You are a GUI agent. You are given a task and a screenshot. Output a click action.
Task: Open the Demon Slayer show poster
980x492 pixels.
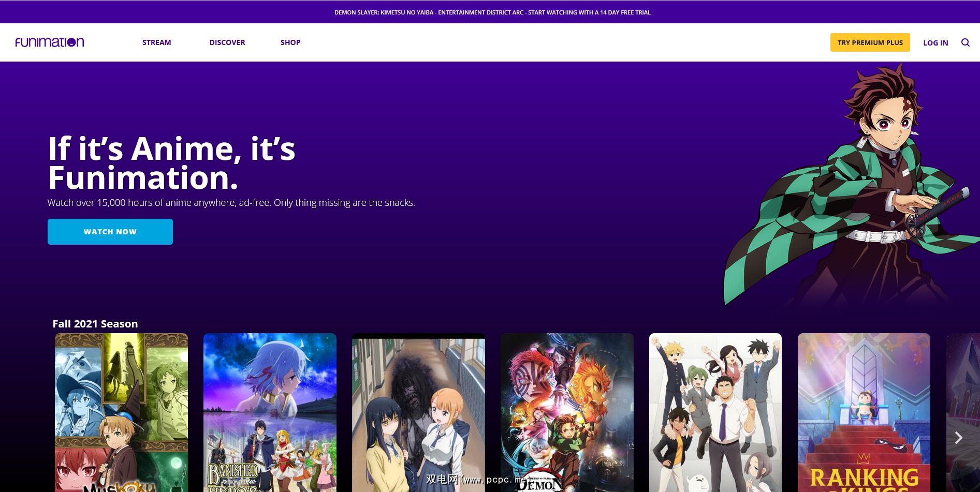tap(567, 412)
